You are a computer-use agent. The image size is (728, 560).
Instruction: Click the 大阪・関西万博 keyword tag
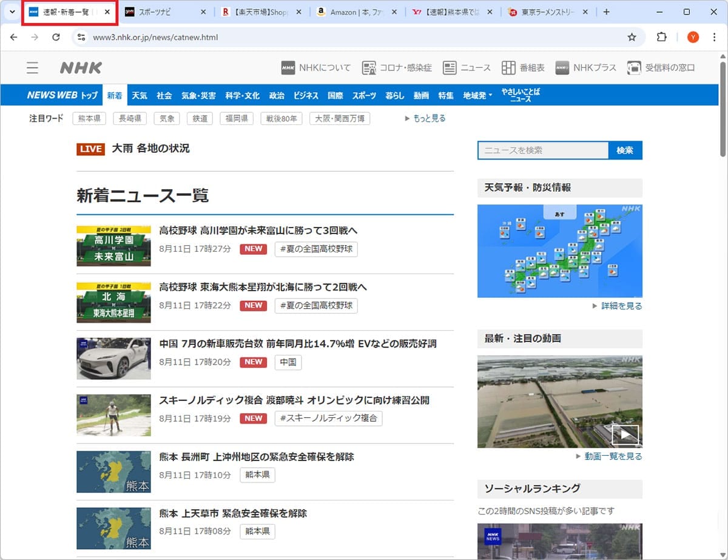tap(340, 119)
